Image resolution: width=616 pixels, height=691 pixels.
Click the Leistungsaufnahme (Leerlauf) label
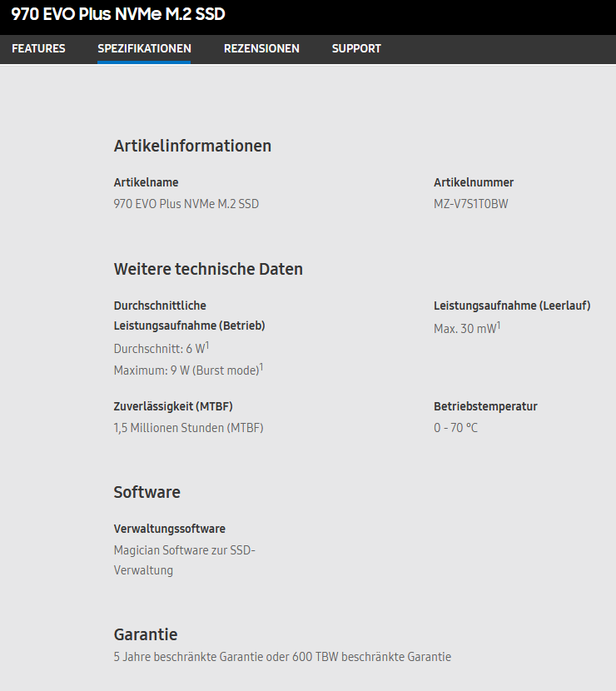[x=512, y=306]
